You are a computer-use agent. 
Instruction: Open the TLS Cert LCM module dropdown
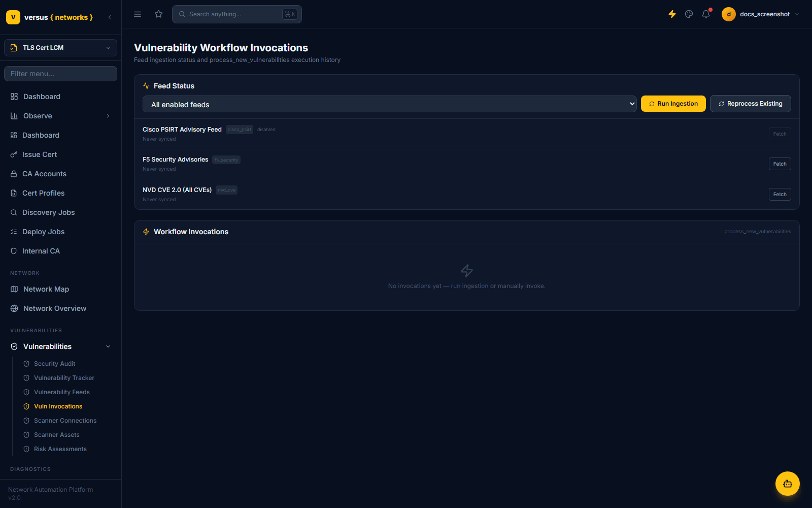pyautogui.click(x=60, y=48)
